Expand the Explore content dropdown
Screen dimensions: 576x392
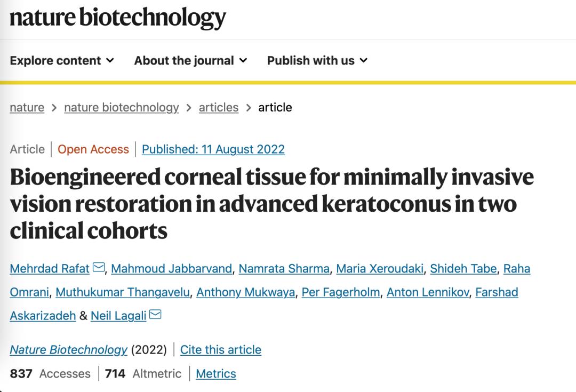[62, 60]
